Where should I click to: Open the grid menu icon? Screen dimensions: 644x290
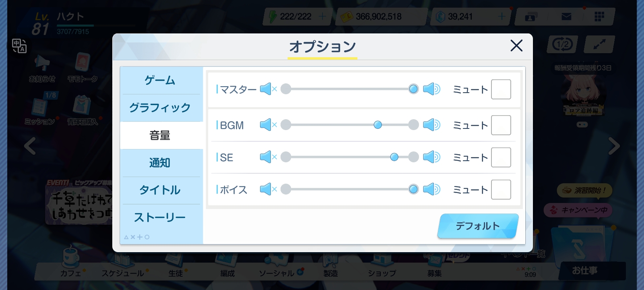(x=599, y=17)
